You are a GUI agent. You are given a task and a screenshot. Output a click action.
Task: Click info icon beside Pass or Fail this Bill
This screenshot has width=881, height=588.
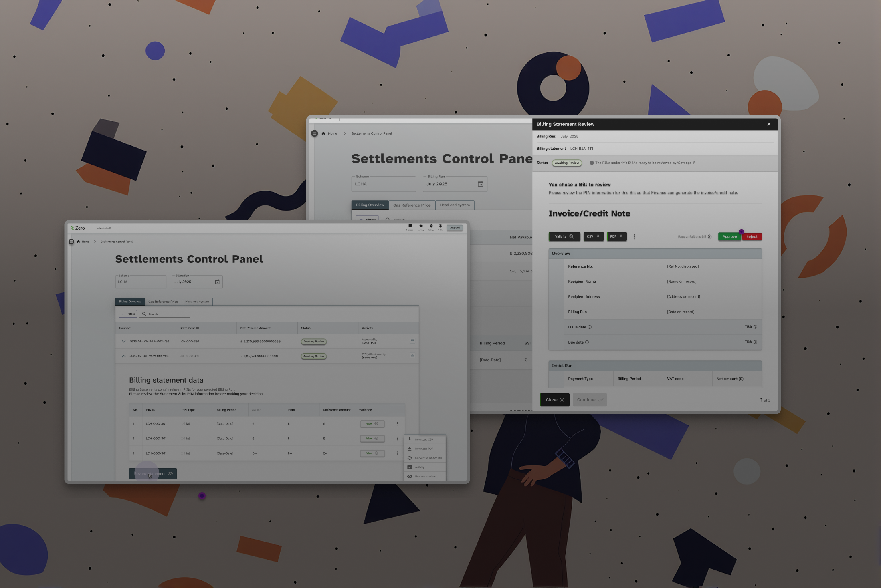point(710,237)
